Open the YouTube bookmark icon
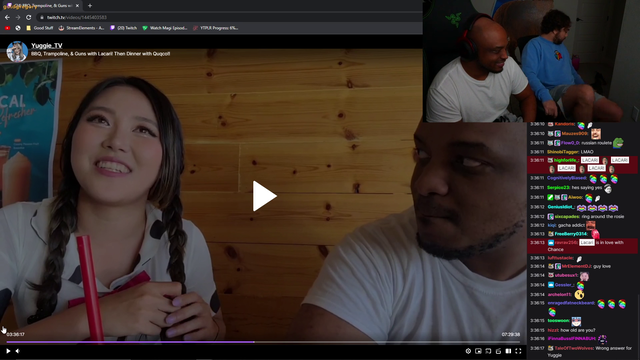Viewport: 640px width, 360px height. click(x=7, y=28)
